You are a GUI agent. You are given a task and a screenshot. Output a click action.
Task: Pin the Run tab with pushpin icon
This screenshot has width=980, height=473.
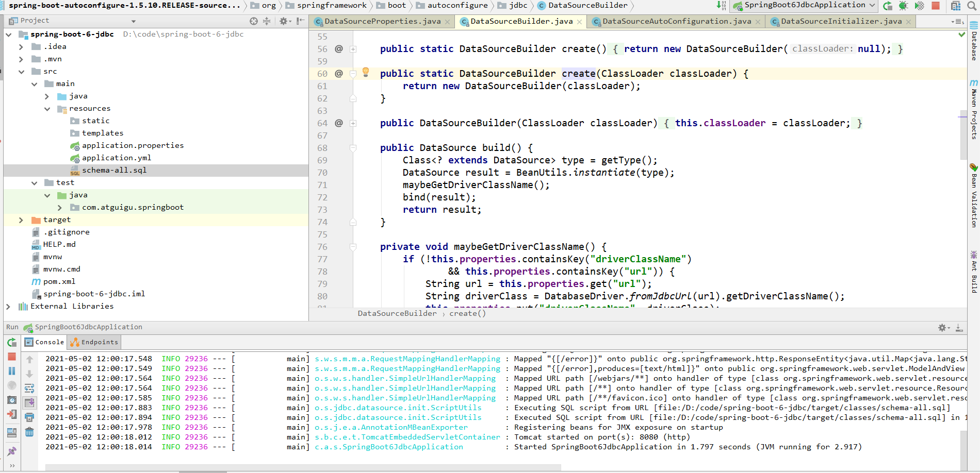click(x=12, y=451)
